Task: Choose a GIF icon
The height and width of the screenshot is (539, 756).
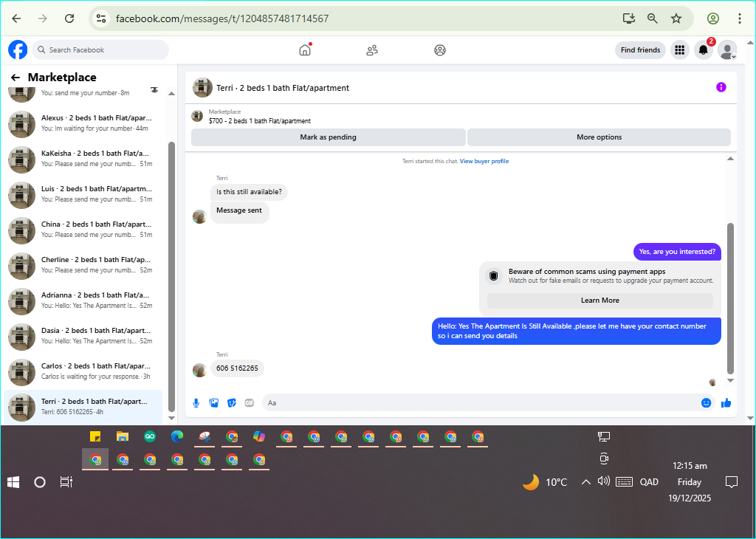Action: coord(250,403)
